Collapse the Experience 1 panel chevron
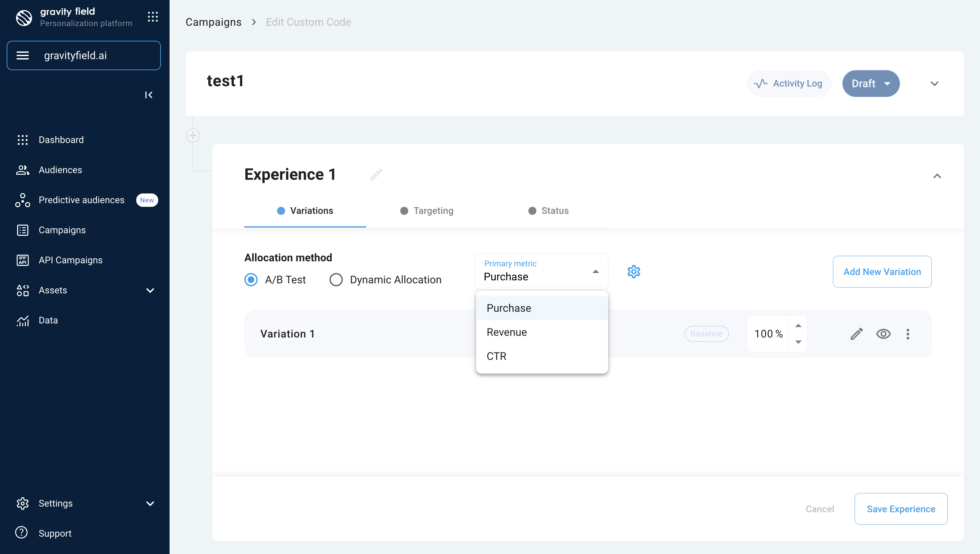This screenshot has height=554, width=980. pyautogui.click(x=937, y=176)
